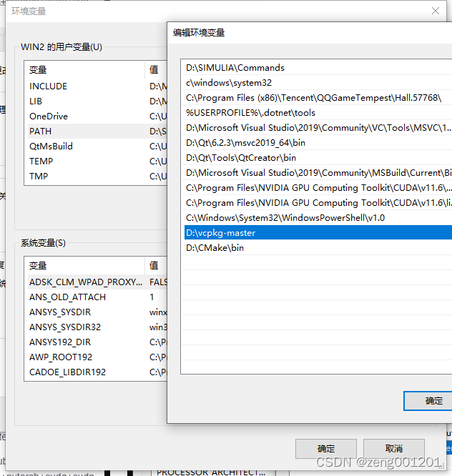Image resolution: width=452 pixels, height=476 pixels.
Task: Select the WindowsPowerShell\v1.0 path entry
Action: coord(317,218)
